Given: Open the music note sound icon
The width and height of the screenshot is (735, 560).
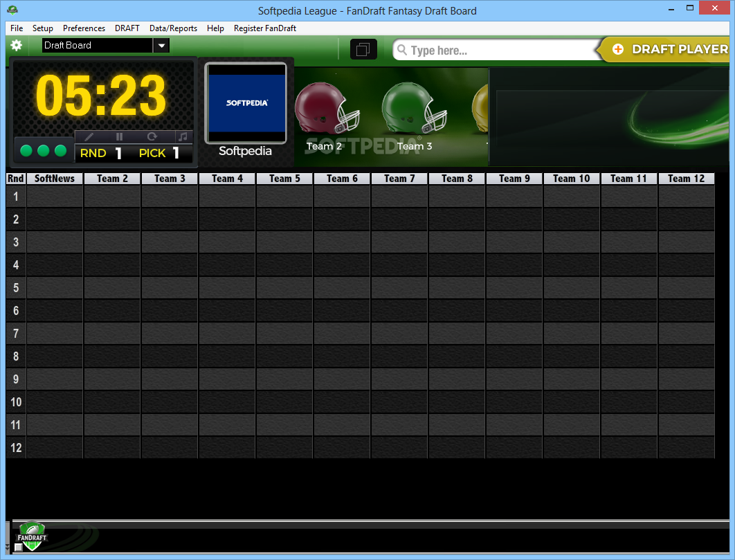Looking at the screenshot, I should tap(183, 136).
